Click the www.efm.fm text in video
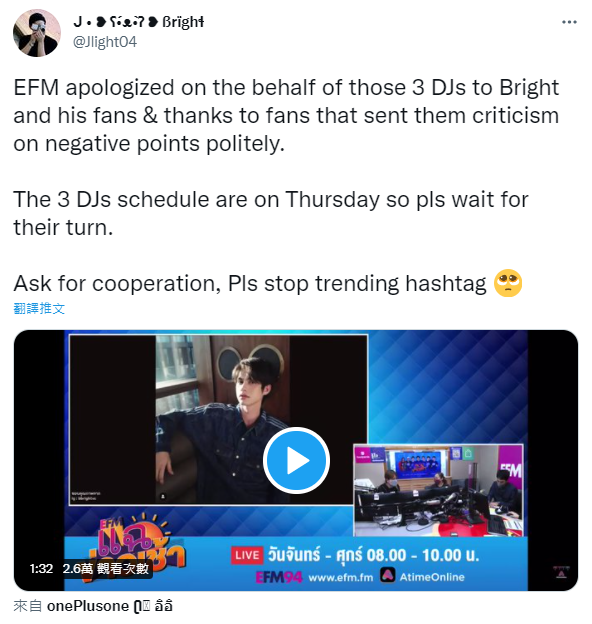The height and width of the screenshot is (624, 592). click(x=341, y=577)
